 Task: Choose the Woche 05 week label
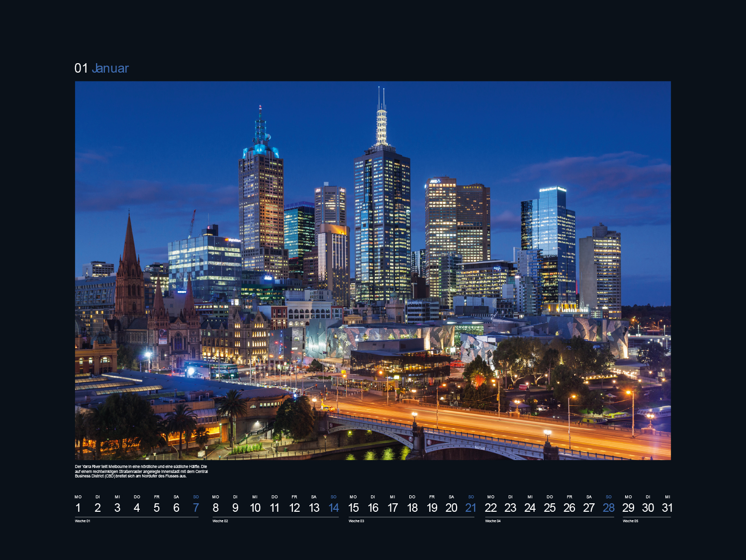[x=630, y=521]
